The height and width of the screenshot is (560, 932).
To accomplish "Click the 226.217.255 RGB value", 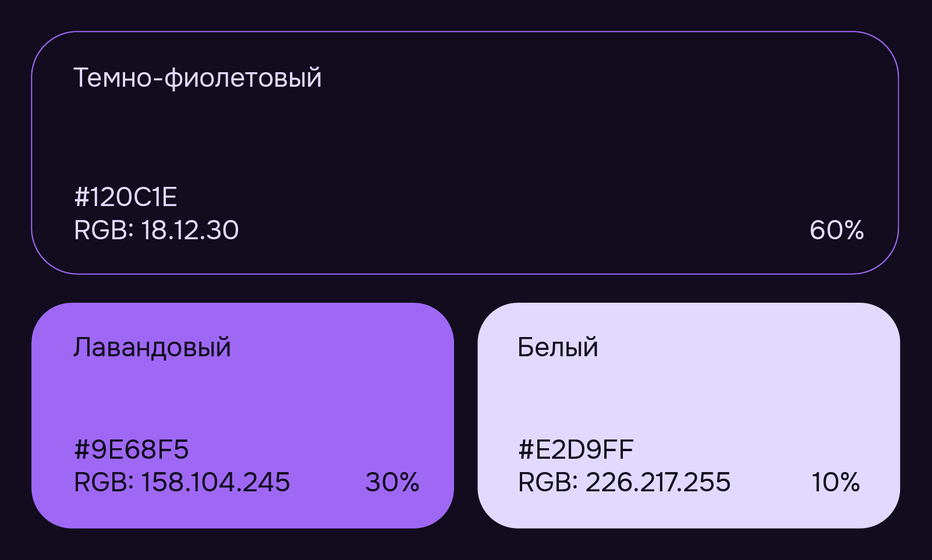I will click(x=658, y=483).
